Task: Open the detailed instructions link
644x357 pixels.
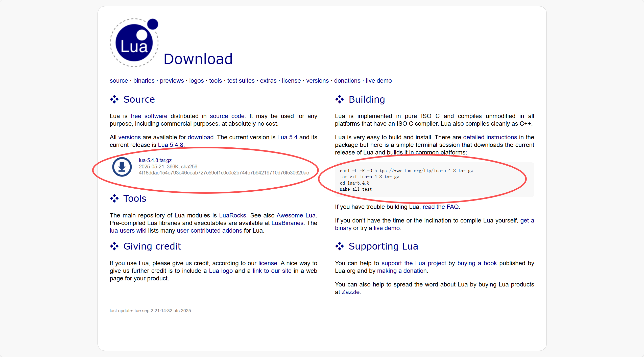Action: 490,137
